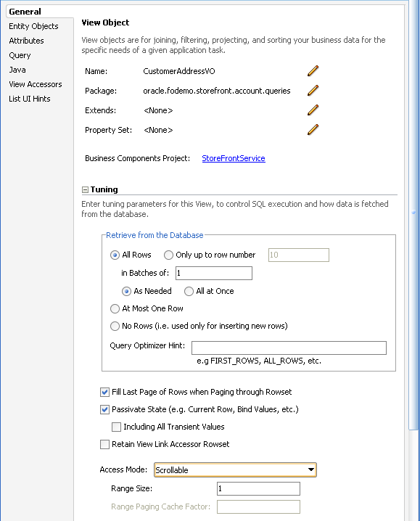Click the pencil icon for Property Set

coord(313,130)
